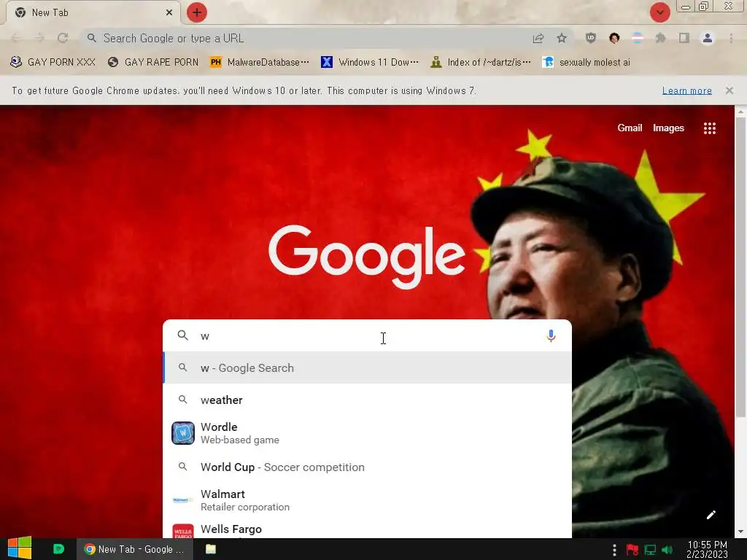The image size is (747, 560).
Task: Open the Chrome three-dot menu
Action: coord(731,38)
